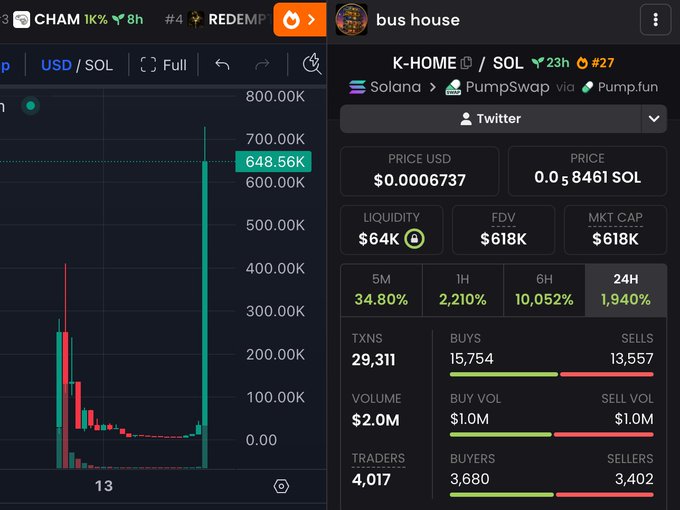Click the MKT CAP $618K value
This screenshot has height=510, width=680.
pos(615,239)
